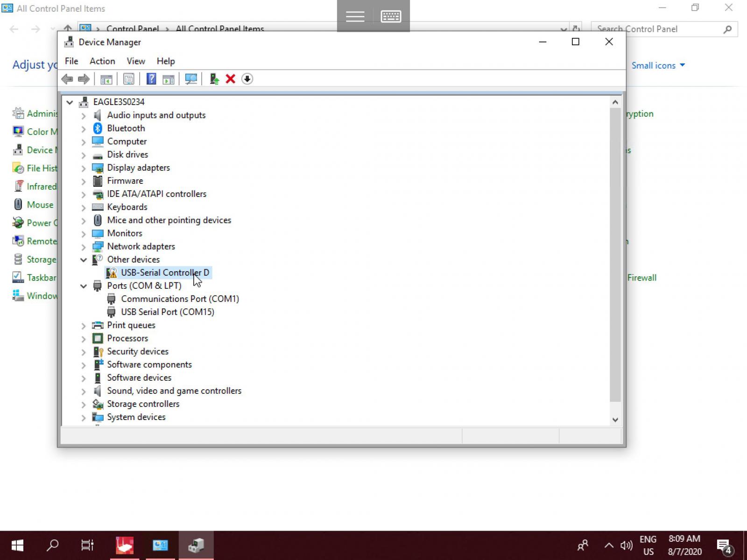The width and height of the screenshot is (747, 560).
Task: Click scrollbar down arrow in device tree
Action: coord(615,420)
